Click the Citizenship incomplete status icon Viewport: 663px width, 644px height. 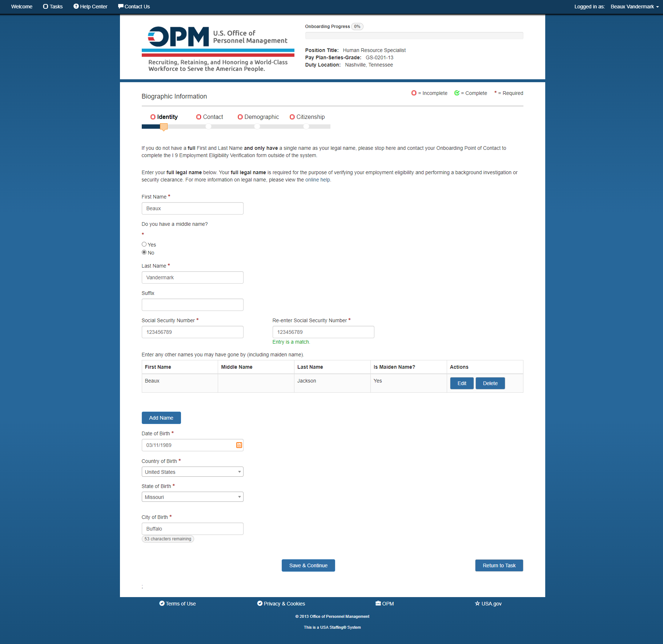292,117
